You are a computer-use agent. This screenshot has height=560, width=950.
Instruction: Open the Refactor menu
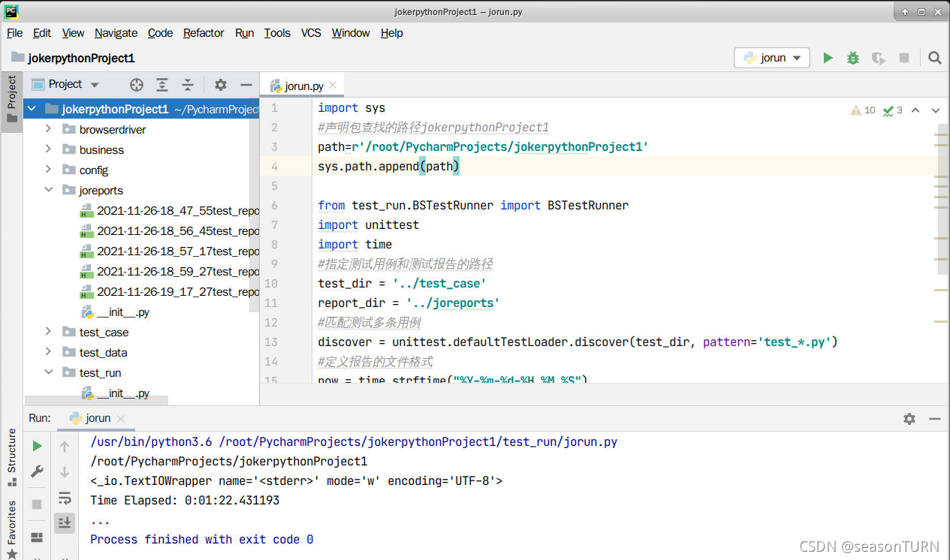(204, 33)
